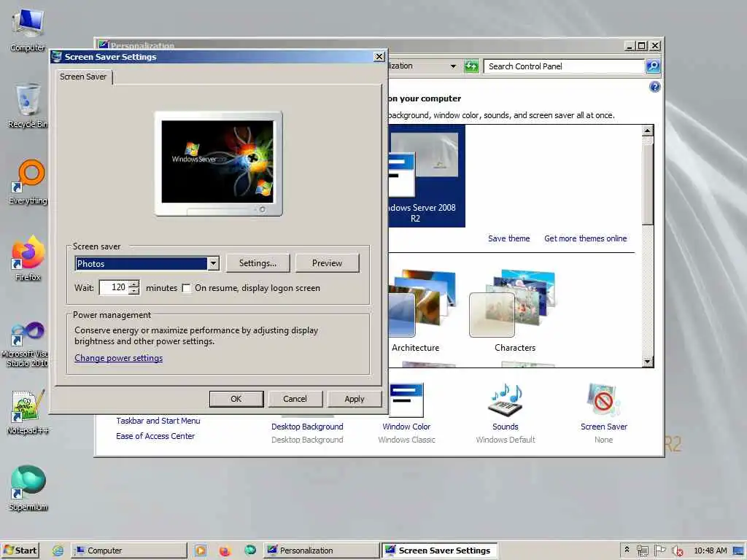Click the Firefox icon in the taskbar

(225, 551)
